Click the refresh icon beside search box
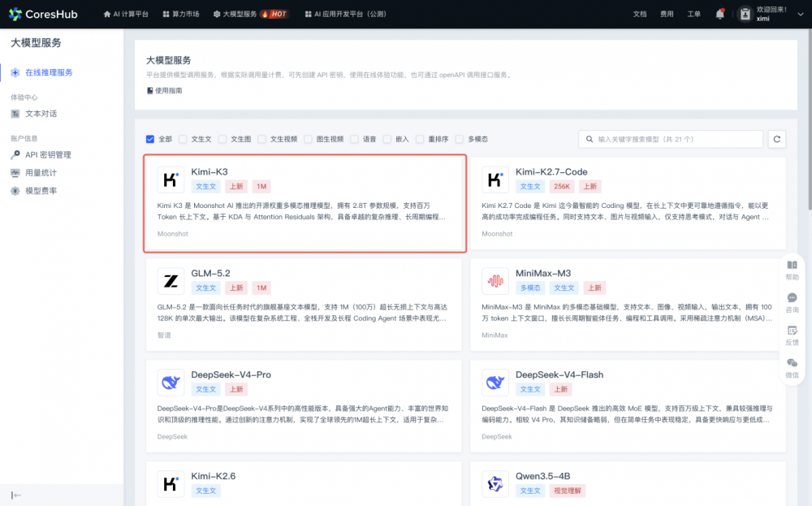This screenshot has width=812, height=506. point(777,139)
